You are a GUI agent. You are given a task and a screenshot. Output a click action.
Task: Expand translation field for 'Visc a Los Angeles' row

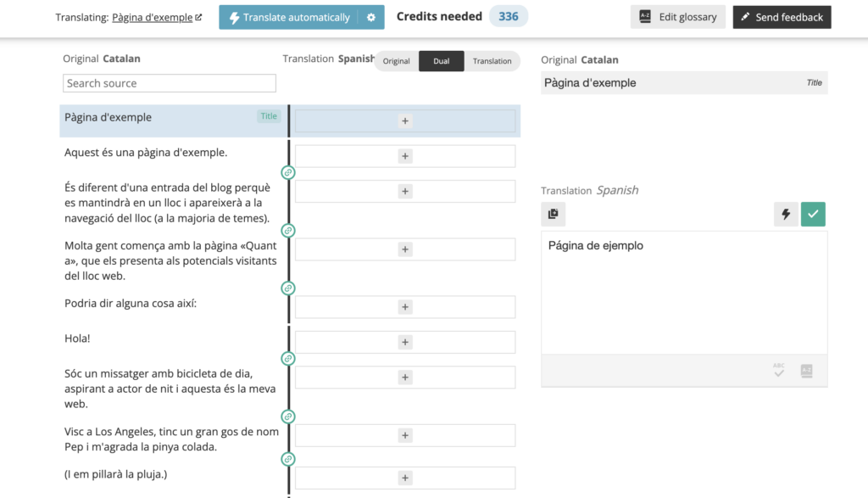point(405,435)
